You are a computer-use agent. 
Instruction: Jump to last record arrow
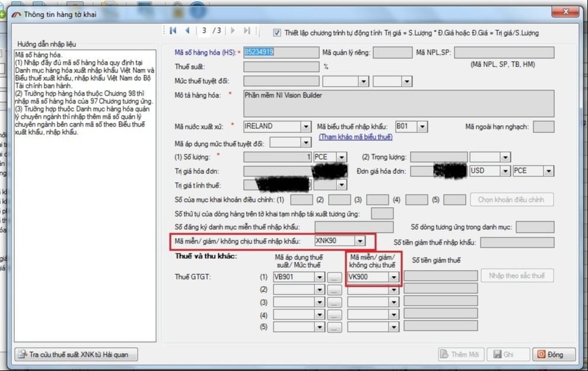[247, 31]
